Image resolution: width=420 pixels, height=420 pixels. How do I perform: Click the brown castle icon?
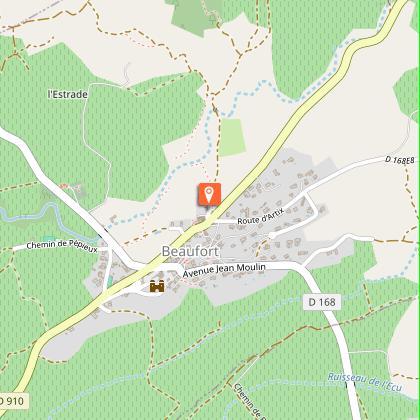tap(157, 286)
